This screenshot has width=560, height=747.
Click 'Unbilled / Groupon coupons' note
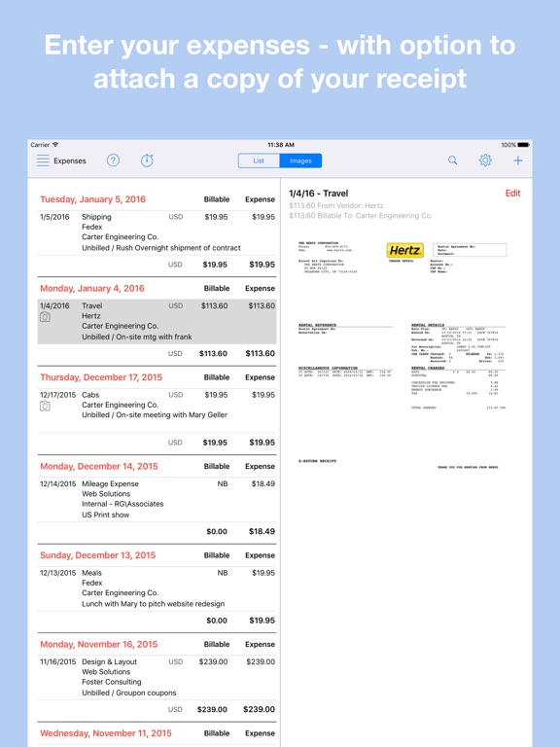click(x=129, y=693)
